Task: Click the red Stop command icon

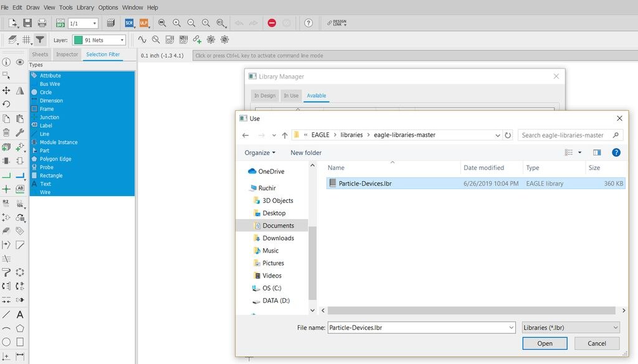Action: (x=272, y=23)
